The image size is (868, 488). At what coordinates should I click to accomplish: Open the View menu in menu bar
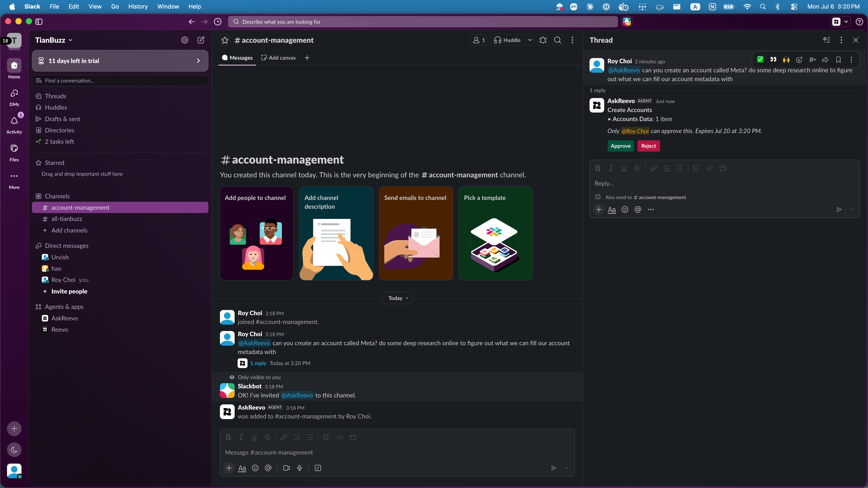(95, 6)
